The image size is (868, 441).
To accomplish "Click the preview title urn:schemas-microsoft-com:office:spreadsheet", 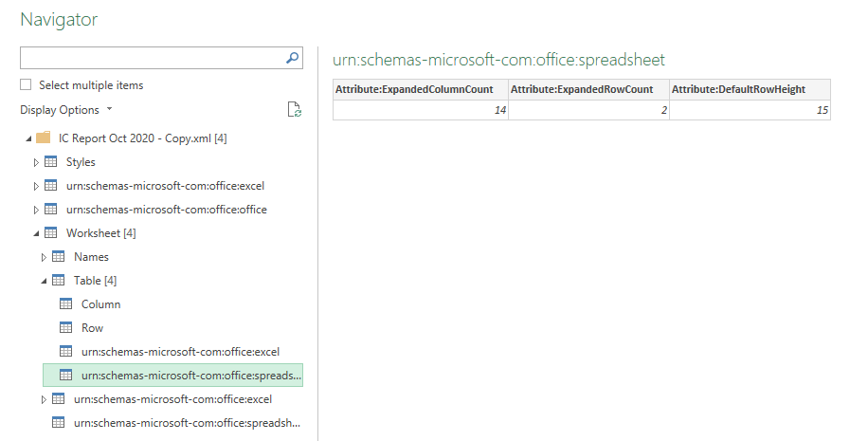I will tap(498, 60).
